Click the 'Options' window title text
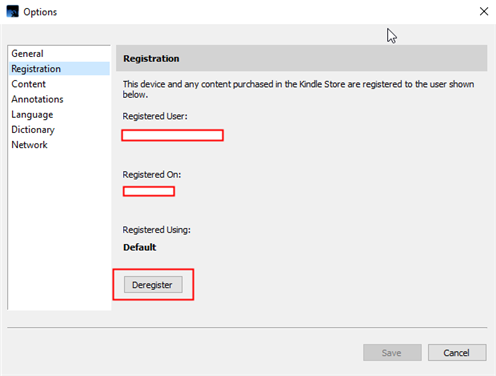This screenshot has width=496, height=376. 40,12
